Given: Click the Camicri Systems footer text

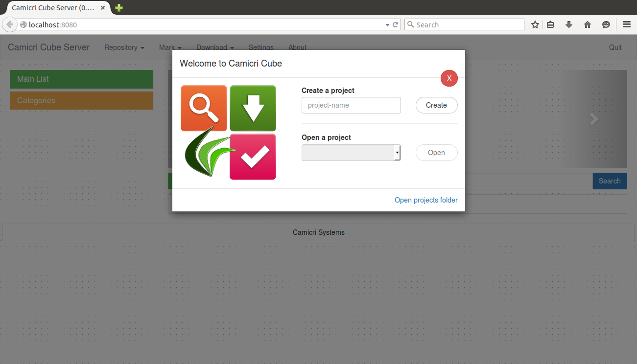Looking at the screenshot, I should [319, 232].
